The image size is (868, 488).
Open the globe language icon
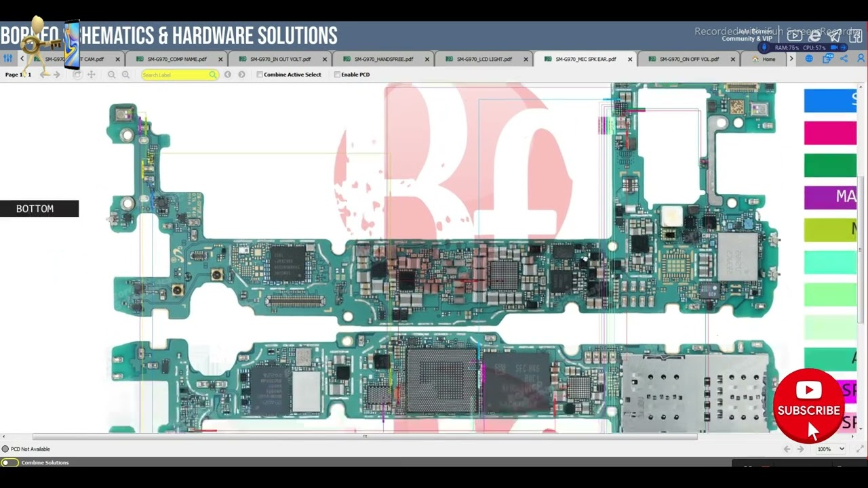[809, 59]
